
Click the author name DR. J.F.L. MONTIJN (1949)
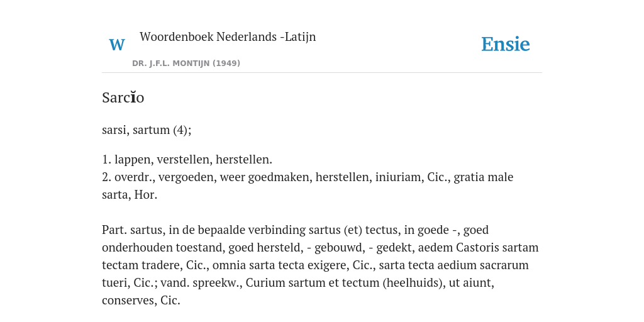pos(186,64)
